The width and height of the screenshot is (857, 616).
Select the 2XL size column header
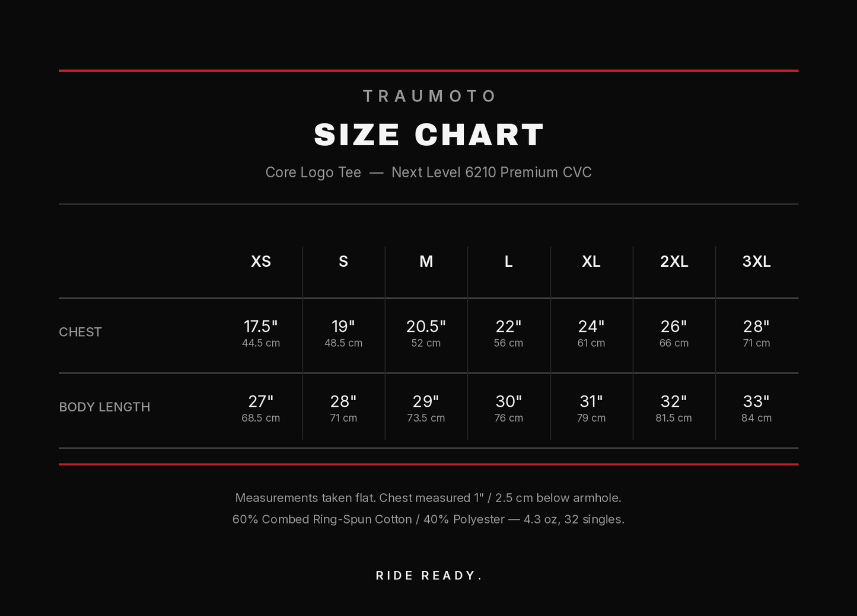coord(674,261)
